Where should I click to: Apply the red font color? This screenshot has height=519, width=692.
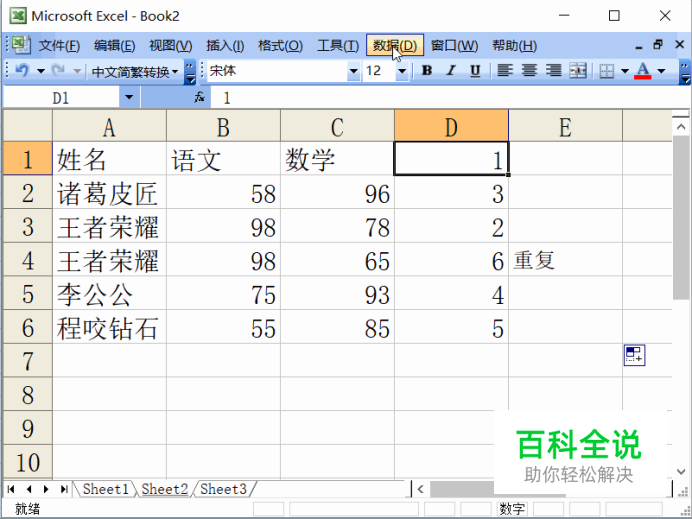tap(643, 71)
